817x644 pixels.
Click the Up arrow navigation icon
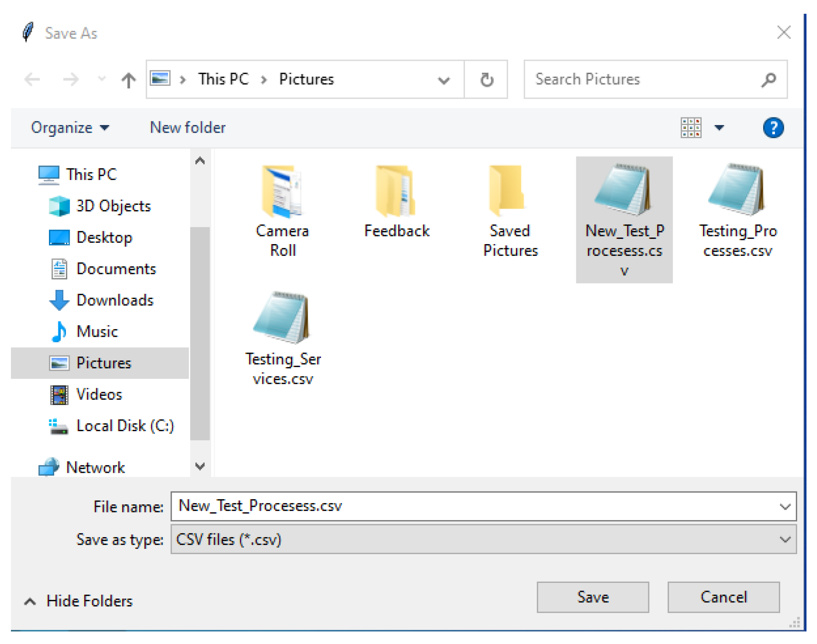point(129,80)
